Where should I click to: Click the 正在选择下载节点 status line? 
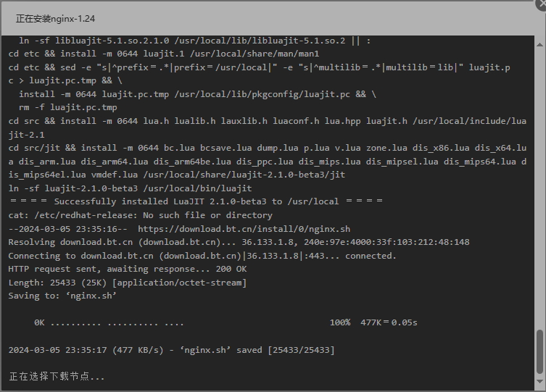[57, 376]
